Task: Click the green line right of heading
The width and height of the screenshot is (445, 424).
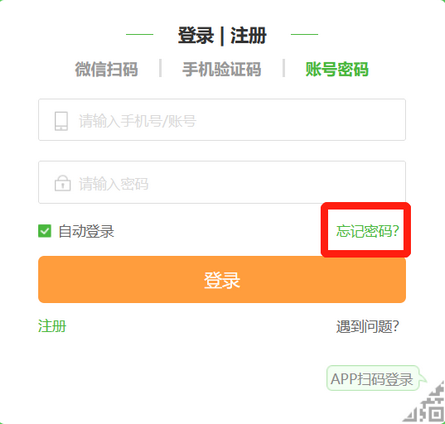Action: click(x=304, y=34)
